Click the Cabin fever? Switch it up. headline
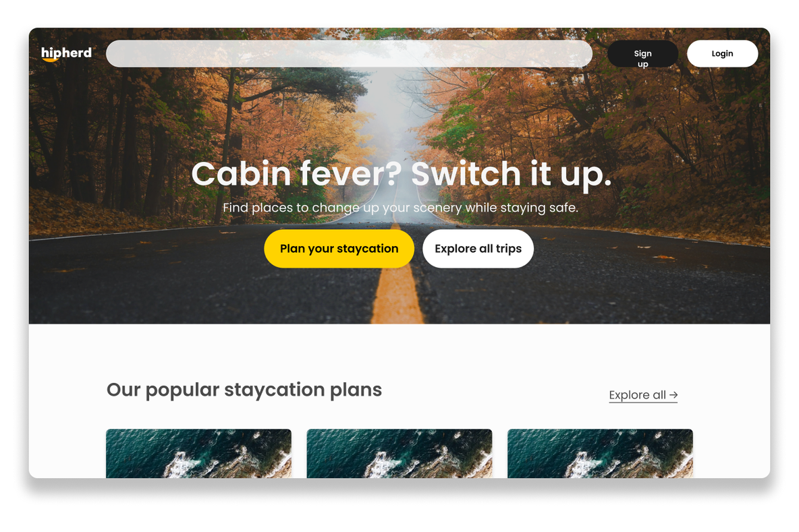 [x=401, y=174]
